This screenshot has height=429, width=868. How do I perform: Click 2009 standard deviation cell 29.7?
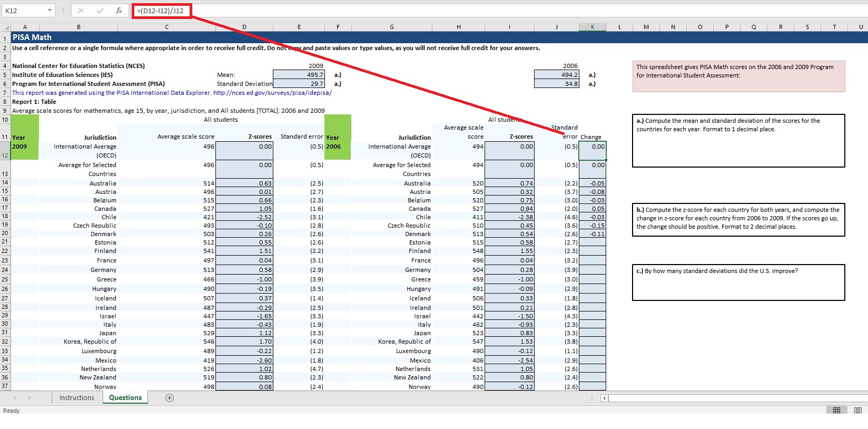click(299, 84)
